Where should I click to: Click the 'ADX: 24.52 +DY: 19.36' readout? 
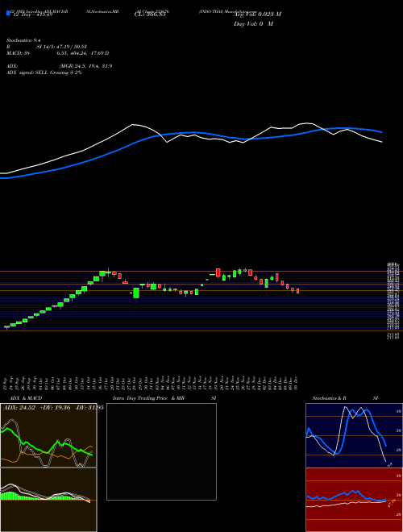pos(37,407)
